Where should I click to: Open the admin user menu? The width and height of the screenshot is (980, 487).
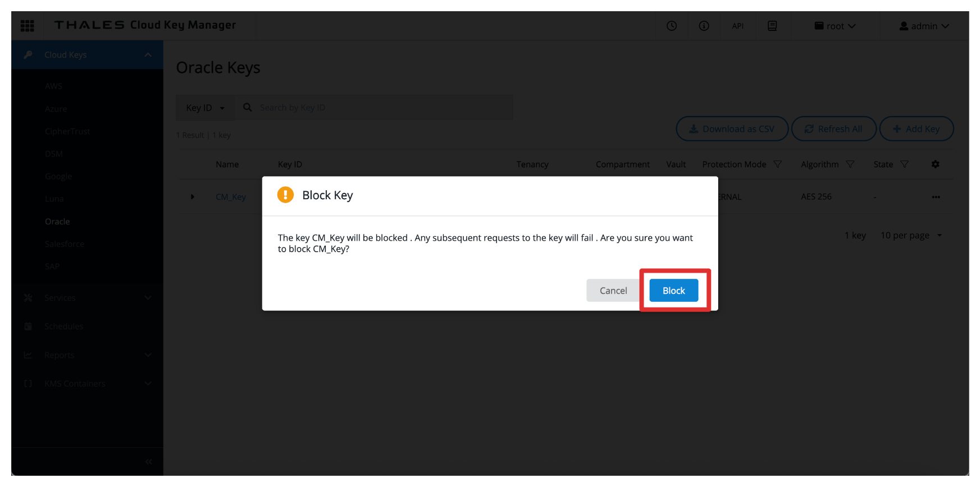924,26
